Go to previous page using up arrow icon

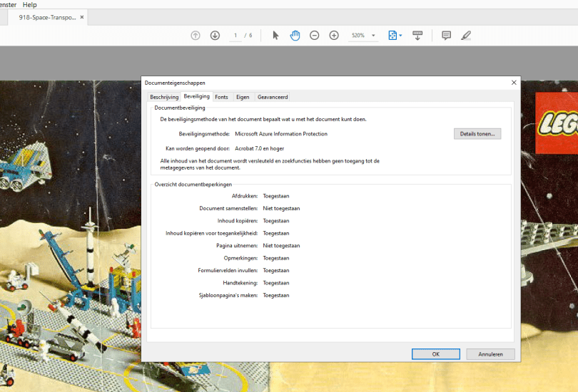[x=196, y=36]
